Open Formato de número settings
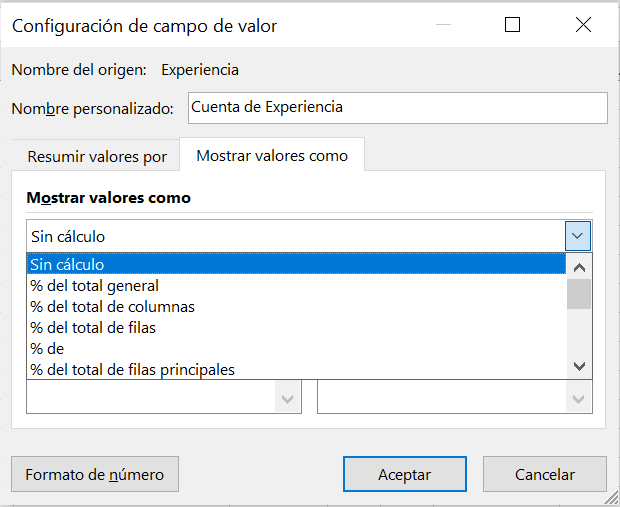620x507 pixels. point(95,474)
